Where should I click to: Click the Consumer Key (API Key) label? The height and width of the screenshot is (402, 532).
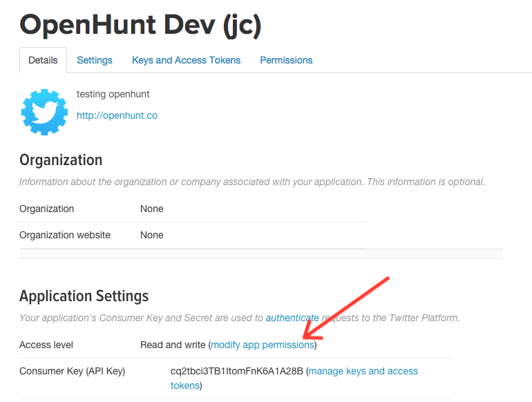[72, 371]
